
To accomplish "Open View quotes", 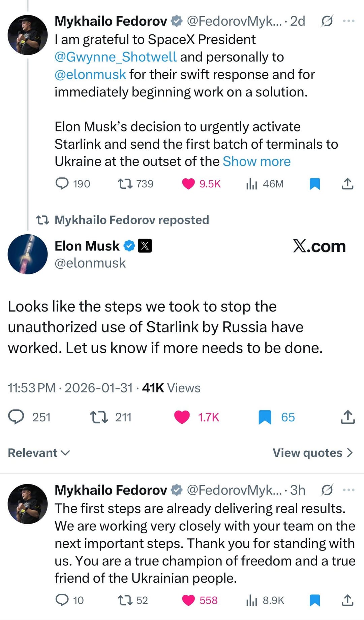I will click(312, 453).
